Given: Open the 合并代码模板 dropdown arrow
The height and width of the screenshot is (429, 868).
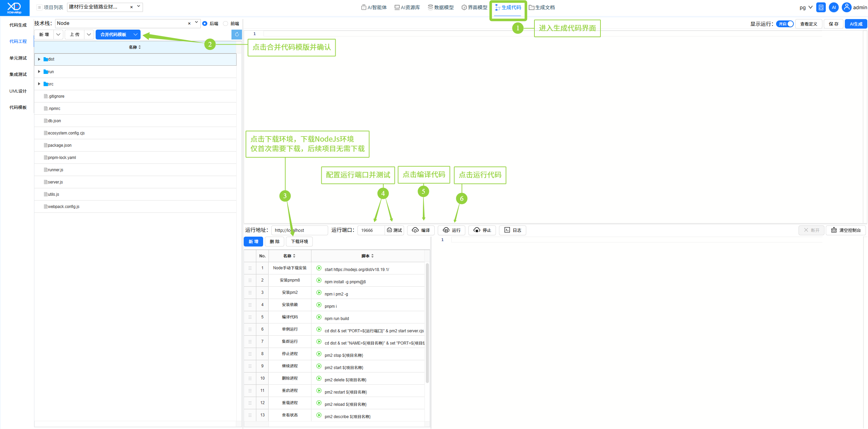Looking at the screenshot, I should click(x=135, y=34).
